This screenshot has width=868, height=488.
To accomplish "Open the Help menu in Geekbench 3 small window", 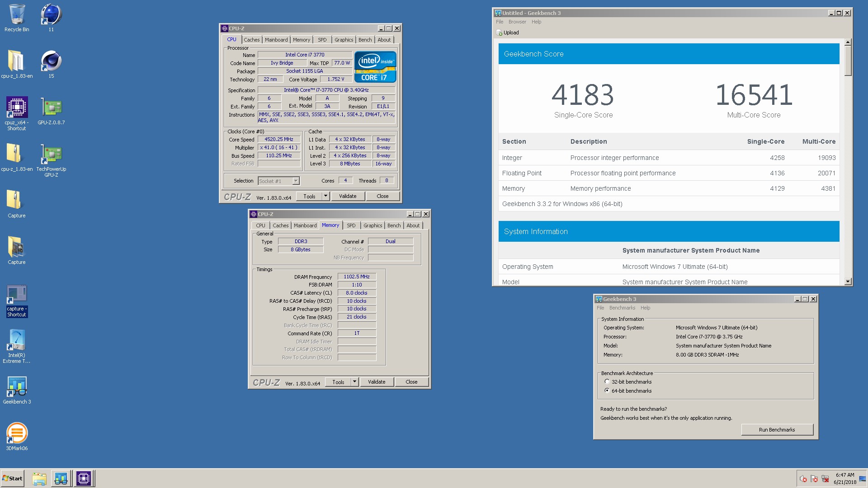I will [x=645, y=308].
